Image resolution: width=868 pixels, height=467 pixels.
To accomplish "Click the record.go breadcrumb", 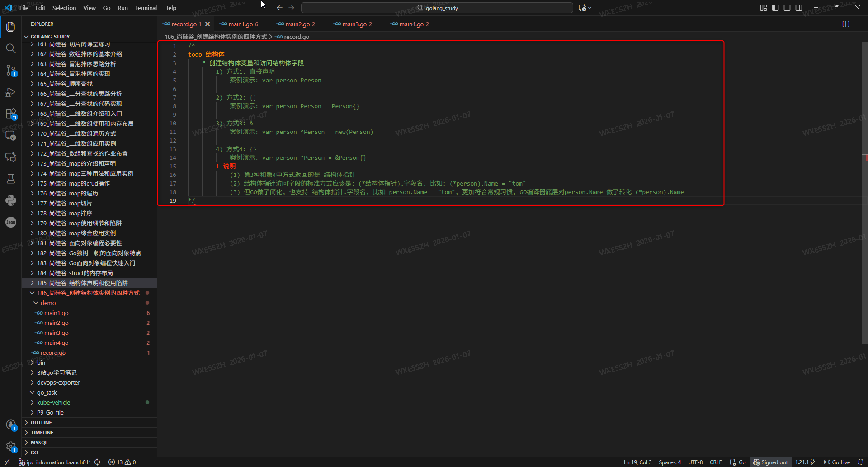I will (293, 37).
